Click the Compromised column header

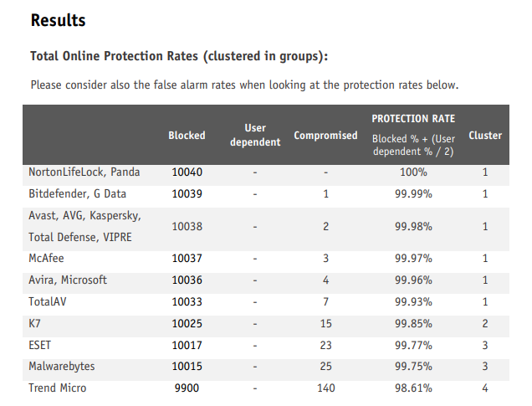point(325,135)
